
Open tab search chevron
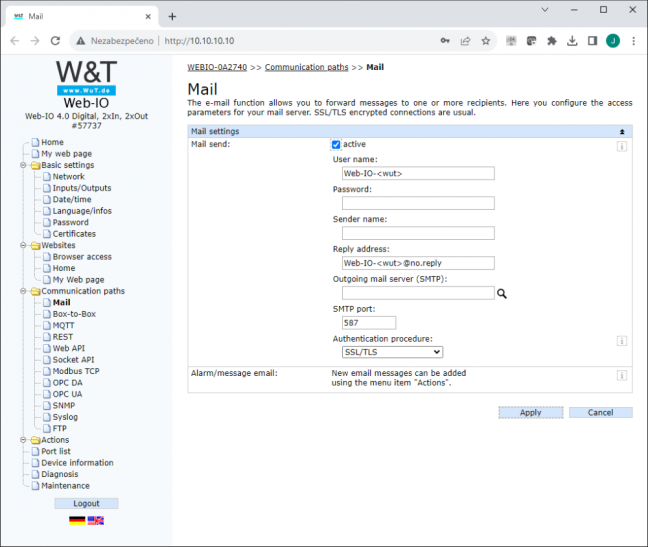(x=545, y=10)
